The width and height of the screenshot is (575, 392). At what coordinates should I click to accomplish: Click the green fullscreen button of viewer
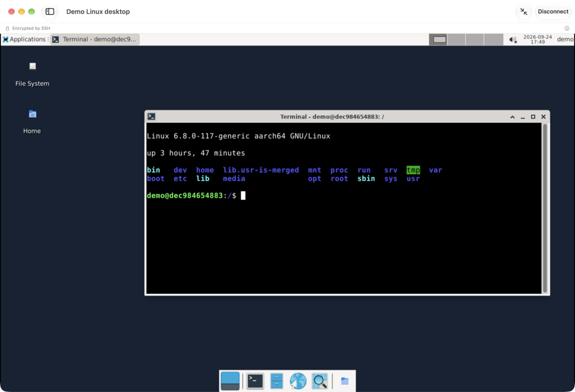32,11
